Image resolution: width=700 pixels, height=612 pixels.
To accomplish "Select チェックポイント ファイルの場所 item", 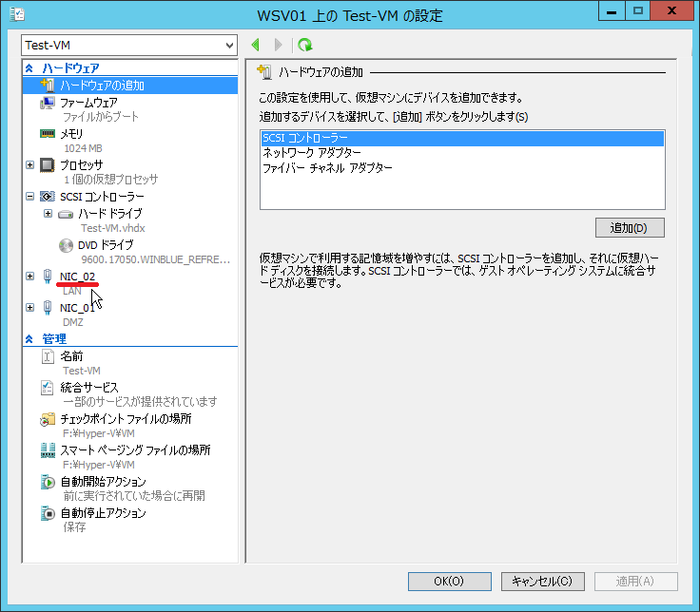I will click(126, 419).
